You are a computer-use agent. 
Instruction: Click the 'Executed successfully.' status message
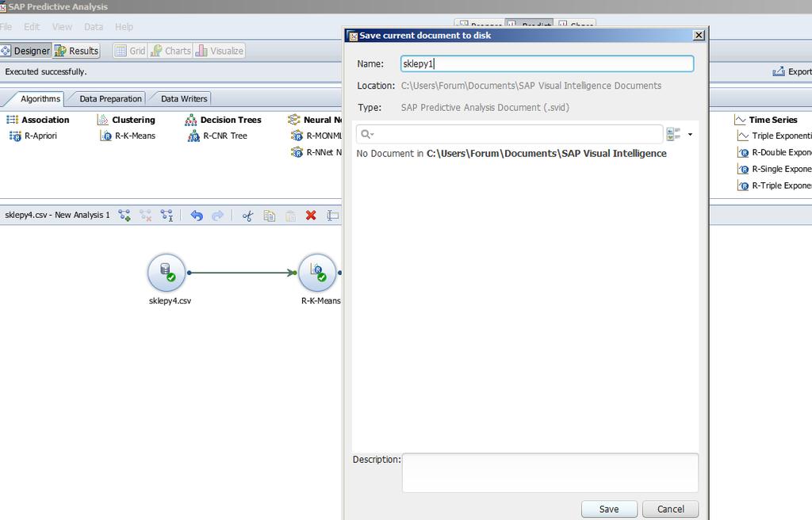coord(45,71)
